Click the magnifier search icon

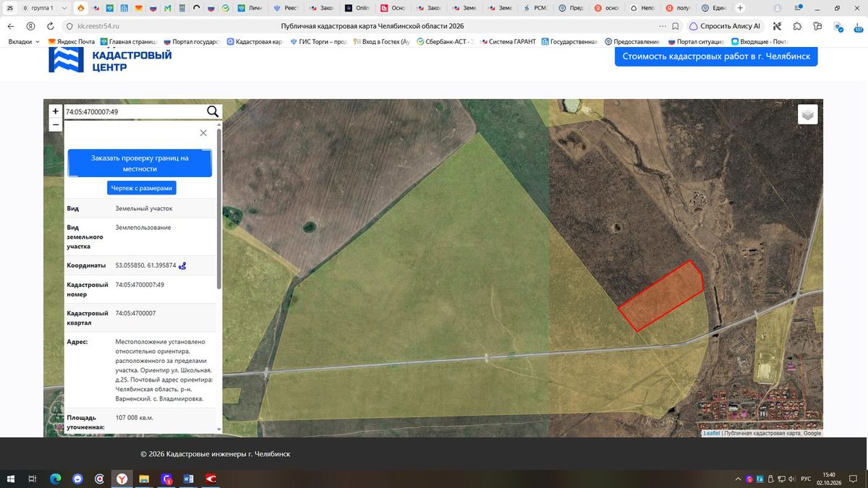click(213, 111)
